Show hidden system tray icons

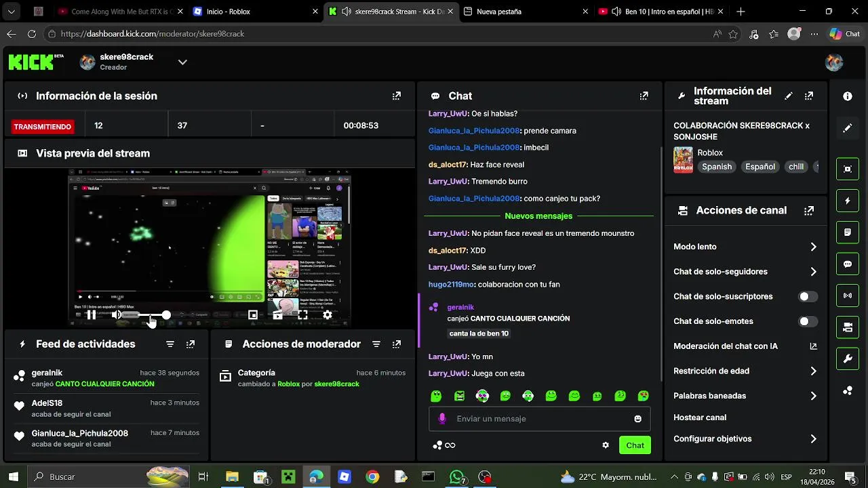point(674,477)
